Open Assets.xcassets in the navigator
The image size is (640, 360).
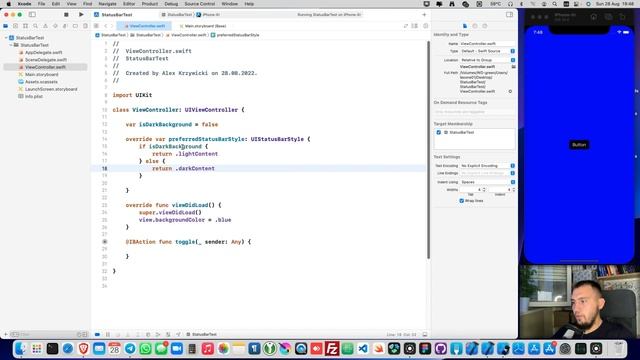tap(41, 82)
